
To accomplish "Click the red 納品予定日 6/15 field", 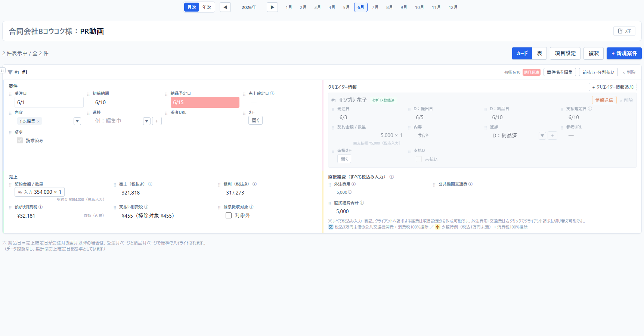I will pos(205,102).
